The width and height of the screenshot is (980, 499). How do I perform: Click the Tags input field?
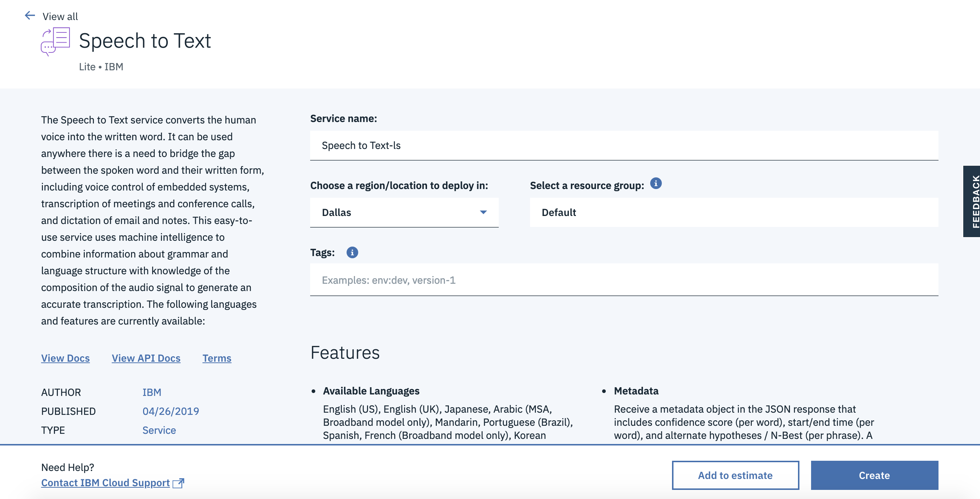(624, 280)
